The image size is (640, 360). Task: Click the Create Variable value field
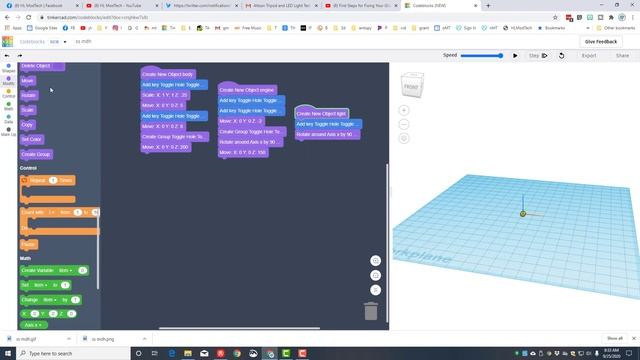coord(82,271)
